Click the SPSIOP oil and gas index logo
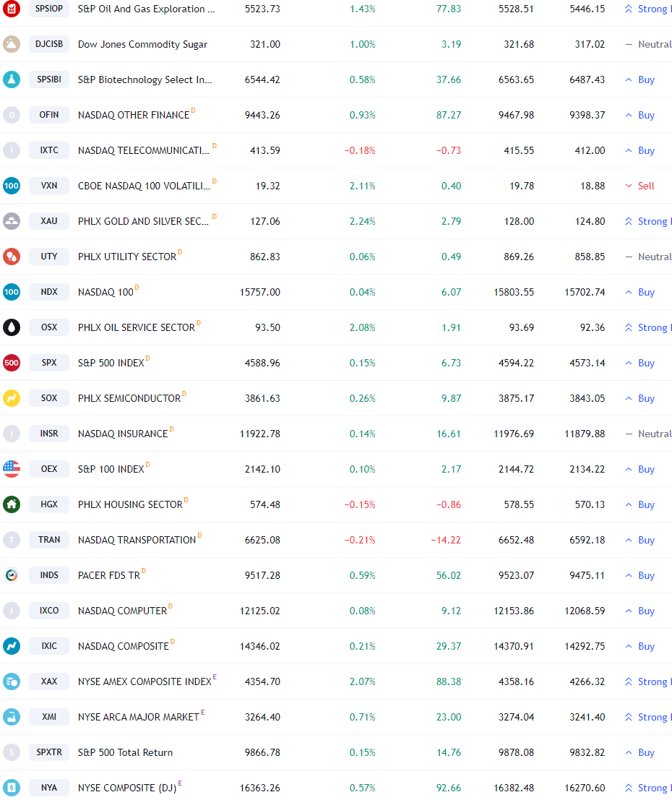672x800 pixels. click(x=12, y=9)
